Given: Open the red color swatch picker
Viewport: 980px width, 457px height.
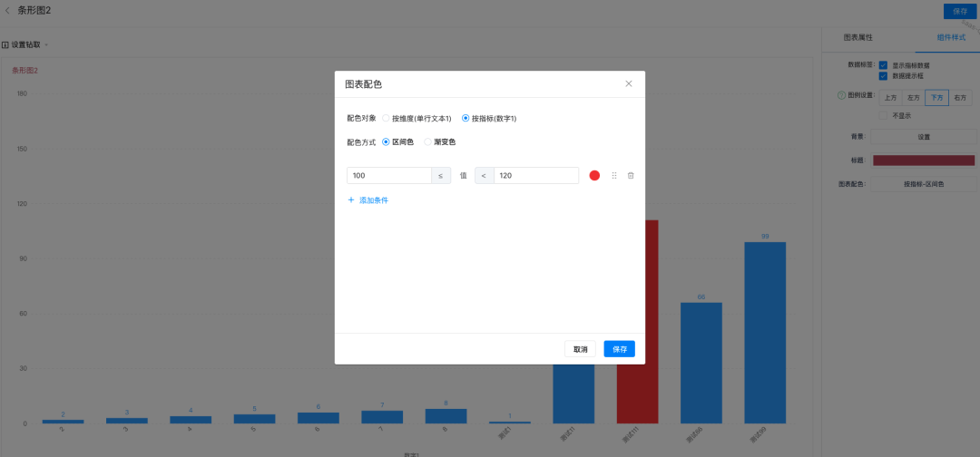Looking at the screenshot, I should pyautogui.click(x=594, y=175).
